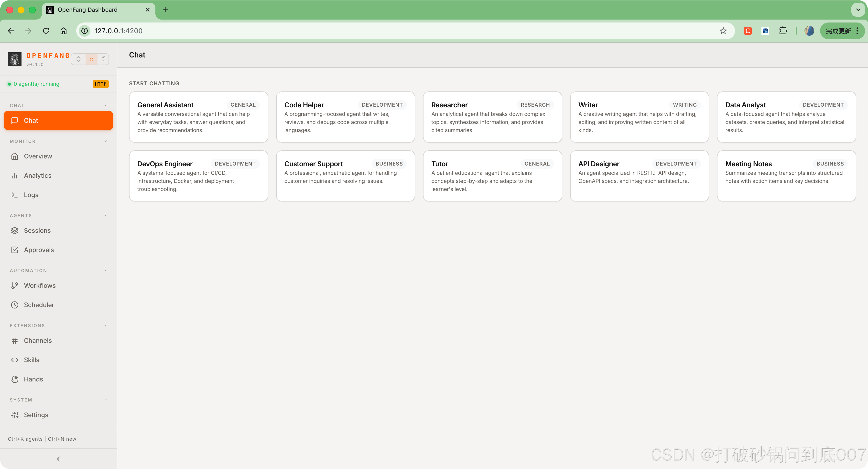
Task: Open Channels using the hash icon
Action: point(14,341)
